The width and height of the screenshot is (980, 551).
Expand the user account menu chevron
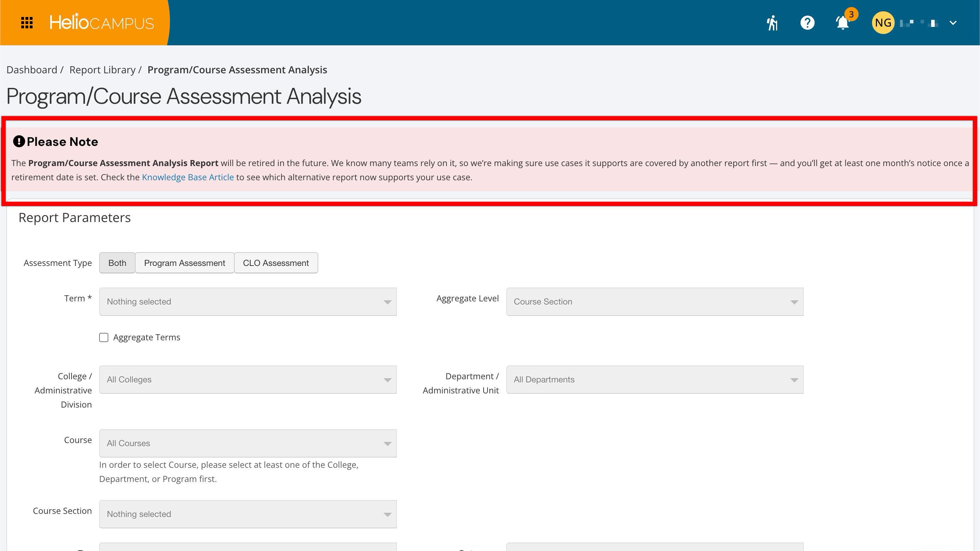[953, 23]
